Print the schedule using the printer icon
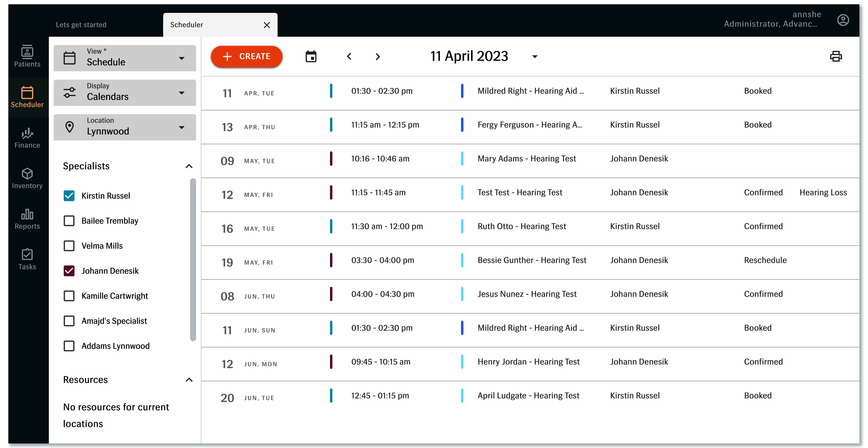This screenshot has height=448, width=868. click(x=837, y=56)
